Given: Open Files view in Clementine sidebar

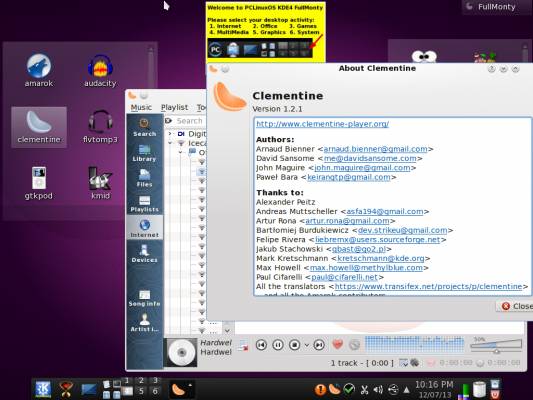Looking at the screenshot, I should click(x=144, y=178).
